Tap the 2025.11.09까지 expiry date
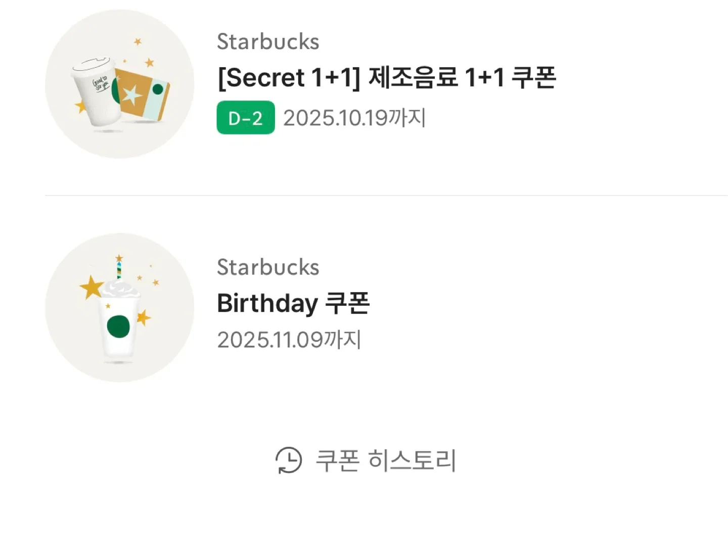Screen dimensions: 728x560 pyautogui.click(x=289, y=340)
